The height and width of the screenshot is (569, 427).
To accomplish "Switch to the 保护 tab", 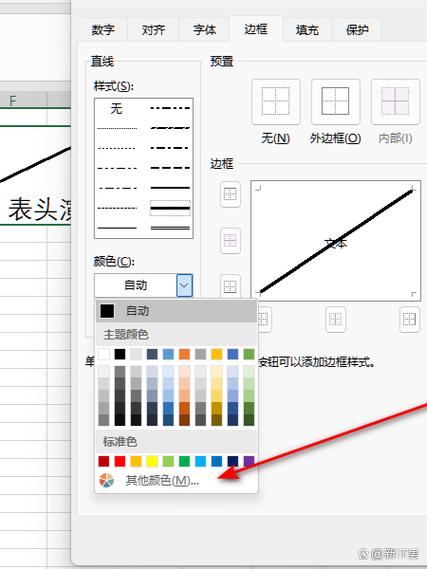I will 357,29.
